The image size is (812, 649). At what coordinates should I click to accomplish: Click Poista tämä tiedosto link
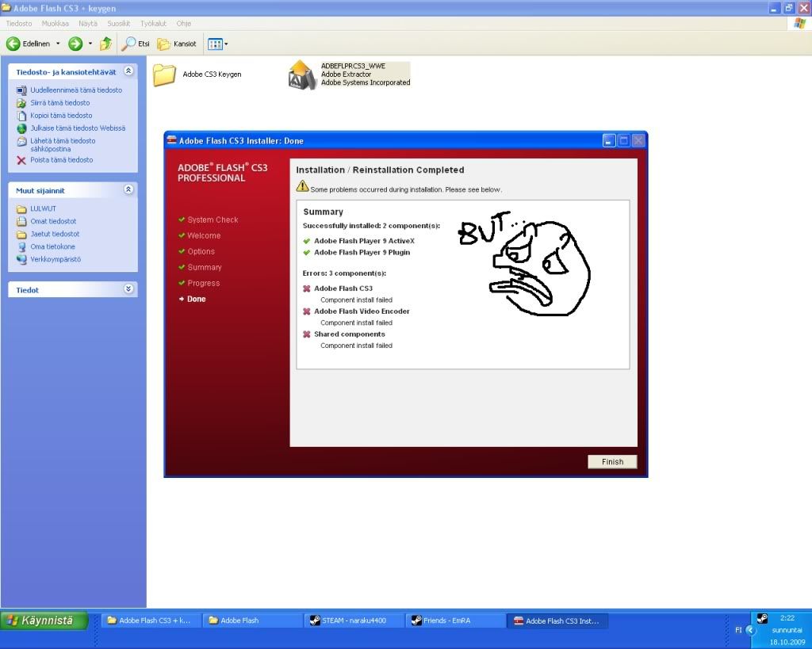click(x=62, y=160)
